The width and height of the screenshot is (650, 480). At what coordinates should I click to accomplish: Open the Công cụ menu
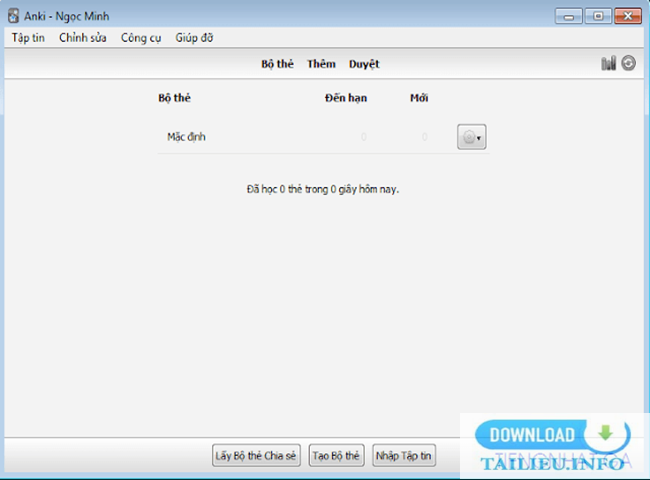[x=141, y=38]
